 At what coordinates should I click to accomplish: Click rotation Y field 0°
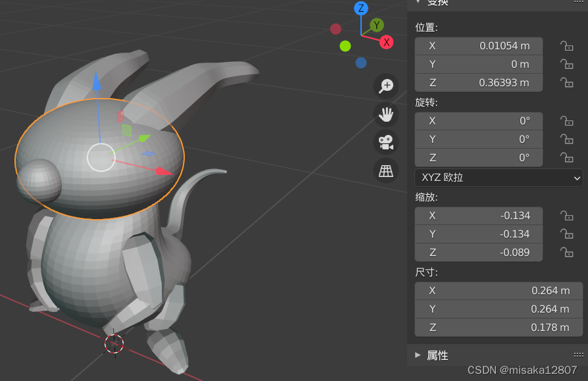(479, 140)
